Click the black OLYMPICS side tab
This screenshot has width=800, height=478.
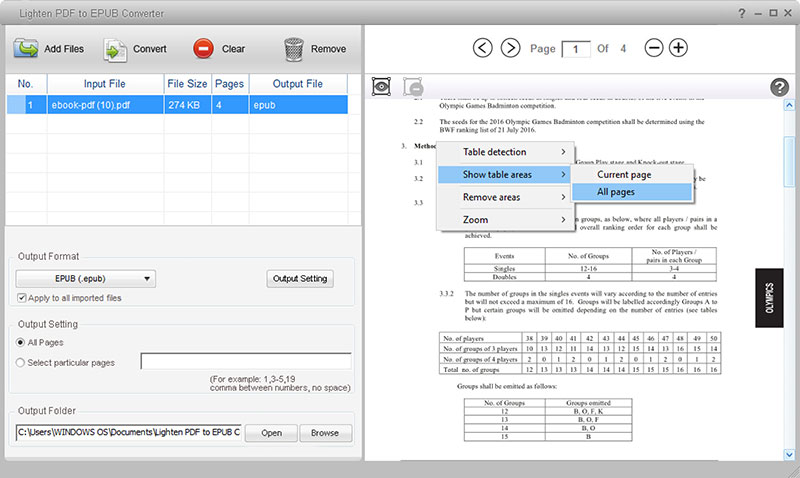point(769,297)
